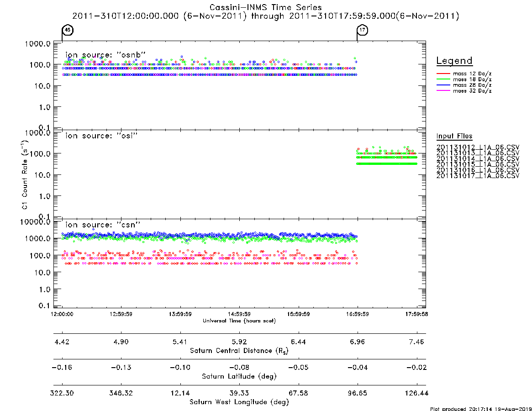Click the 17:59:58 time tick label
The image size is (532, 411).
(x=416, y=314)
